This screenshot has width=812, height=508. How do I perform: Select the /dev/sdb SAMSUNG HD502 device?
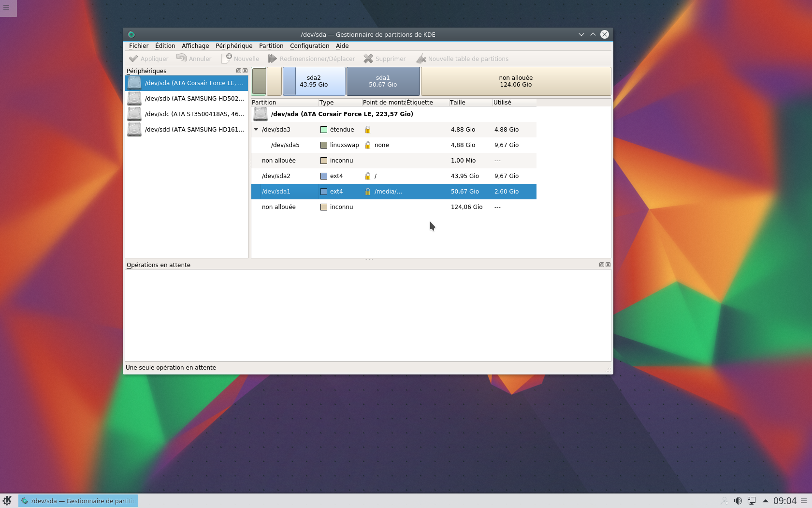[x=187, y=99]
